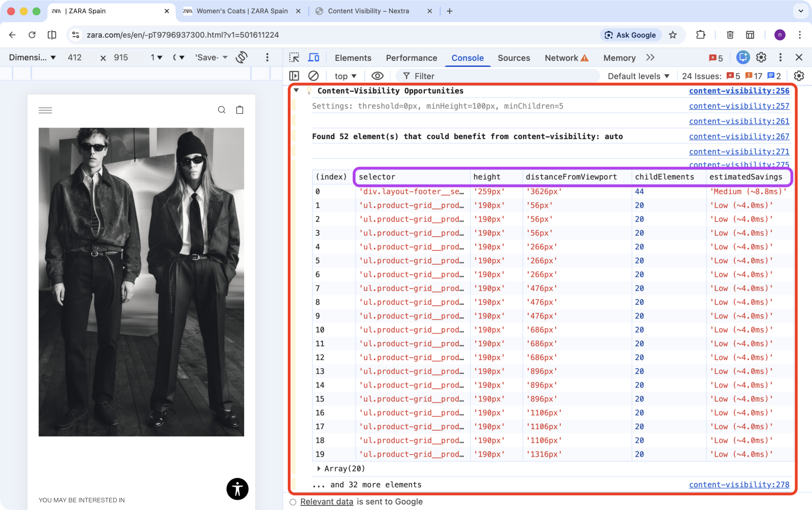
Task: Open the reading mode side panel icon
Action: coord(52,35)
